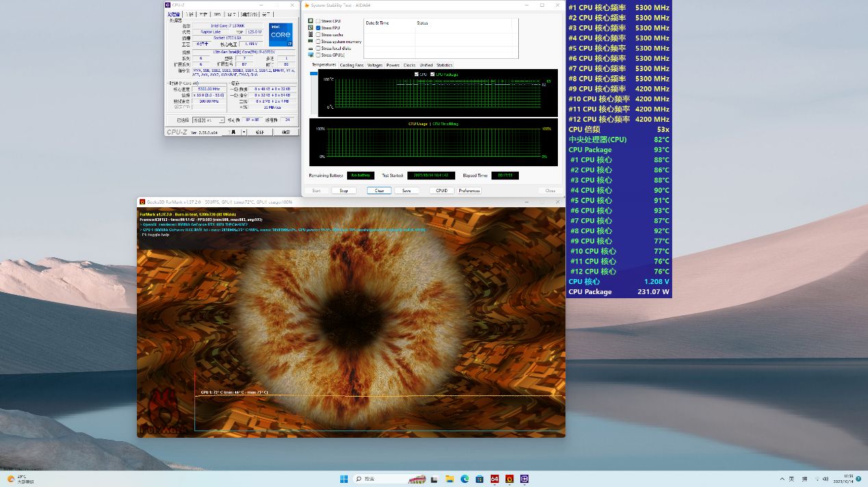Open AIDA64 from the taskbar
Screen dimensions: 868x487
click(x=494, y=479)
